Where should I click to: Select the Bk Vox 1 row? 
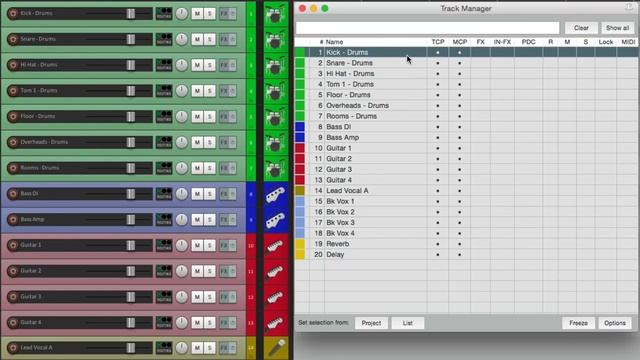467,201
